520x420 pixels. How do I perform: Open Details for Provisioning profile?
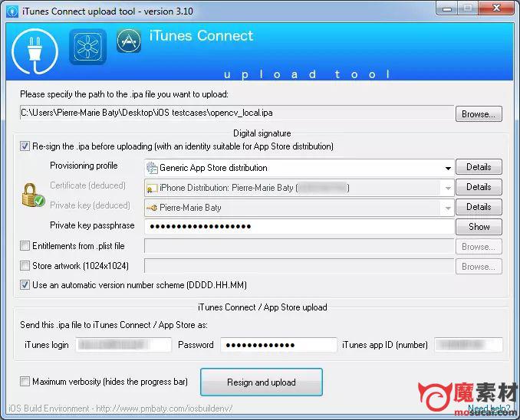tap(479, 167)
